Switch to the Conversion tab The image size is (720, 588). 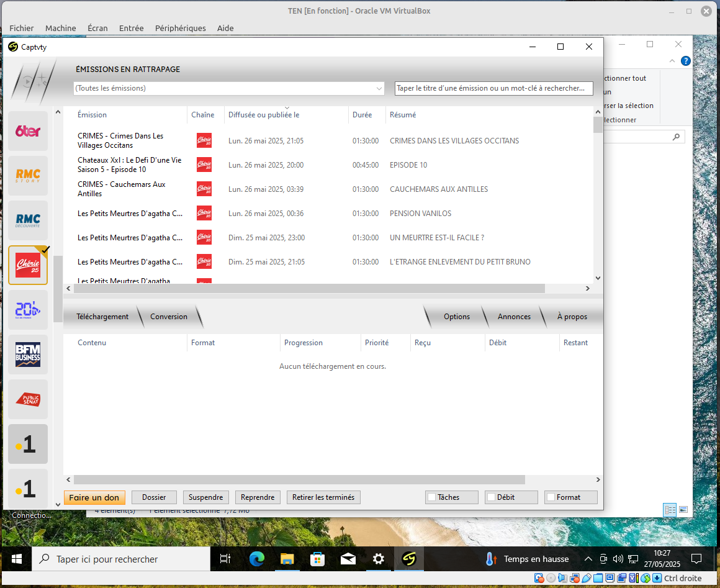click(x=168, y=317)
